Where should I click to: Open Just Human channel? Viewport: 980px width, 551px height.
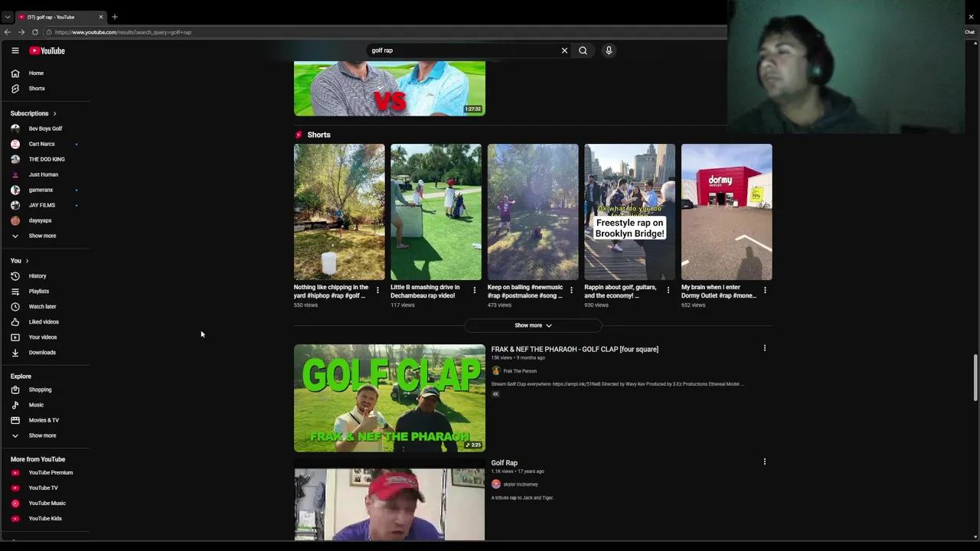[45, 174]
